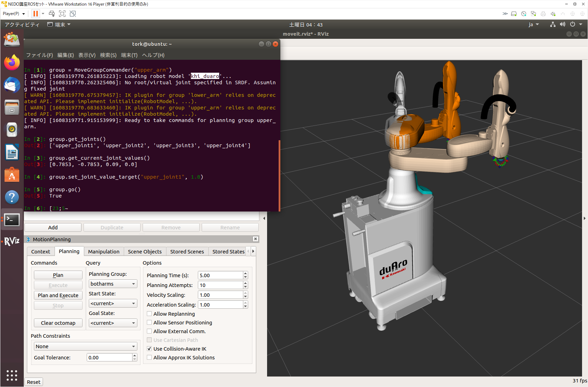Show applications grid at dock bottom
Screen dimensions: 588x387
[12, 375]
